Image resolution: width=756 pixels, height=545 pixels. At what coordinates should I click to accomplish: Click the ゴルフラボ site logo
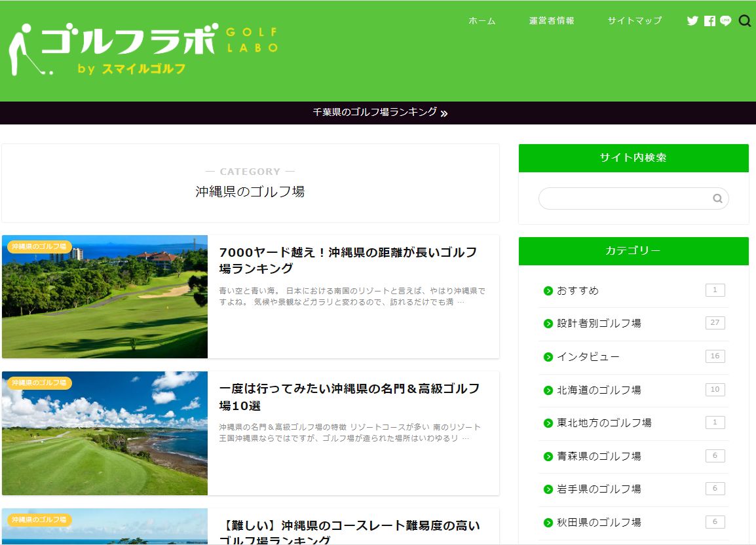[x=143, y=50]
